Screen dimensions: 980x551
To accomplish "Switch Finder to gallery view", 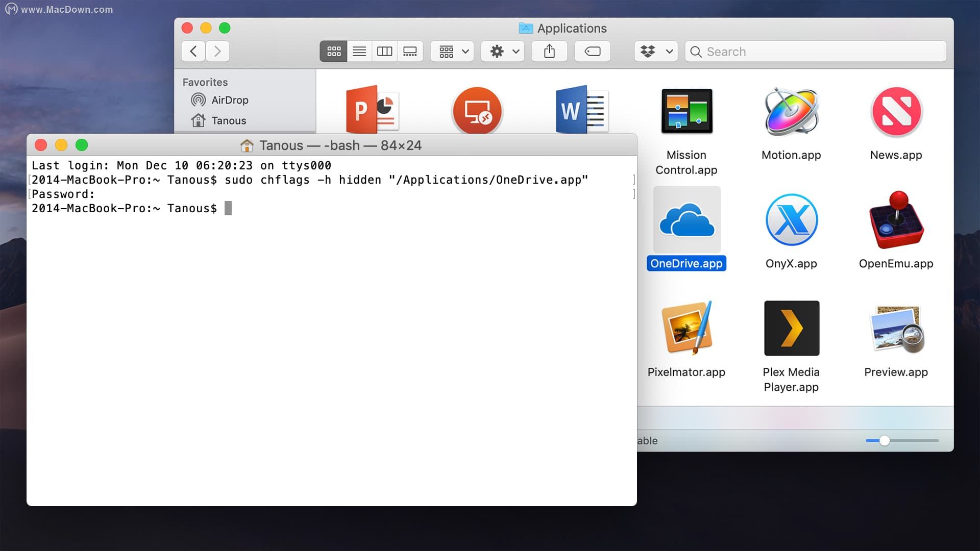I will 410,52.
